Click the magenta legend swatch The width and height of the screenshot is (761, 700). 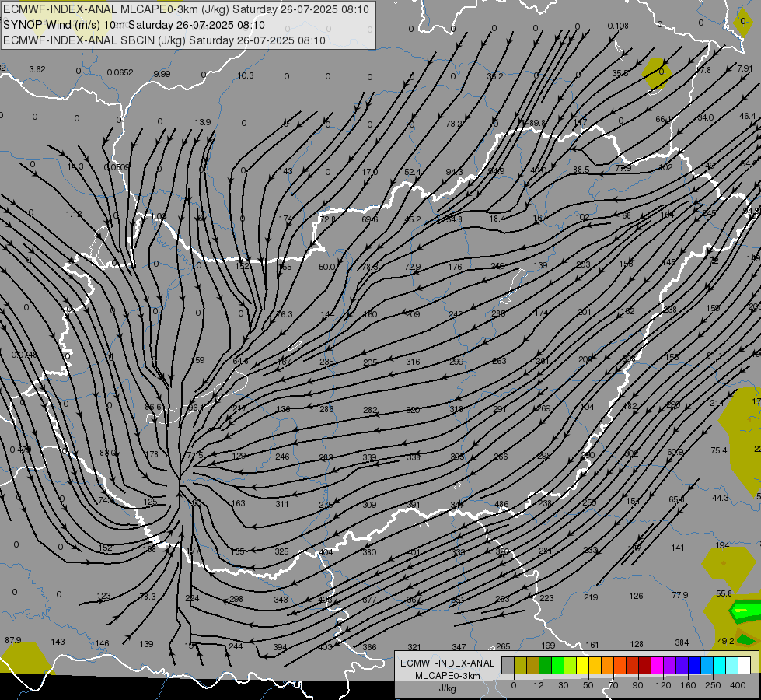(x=657, y=665)
